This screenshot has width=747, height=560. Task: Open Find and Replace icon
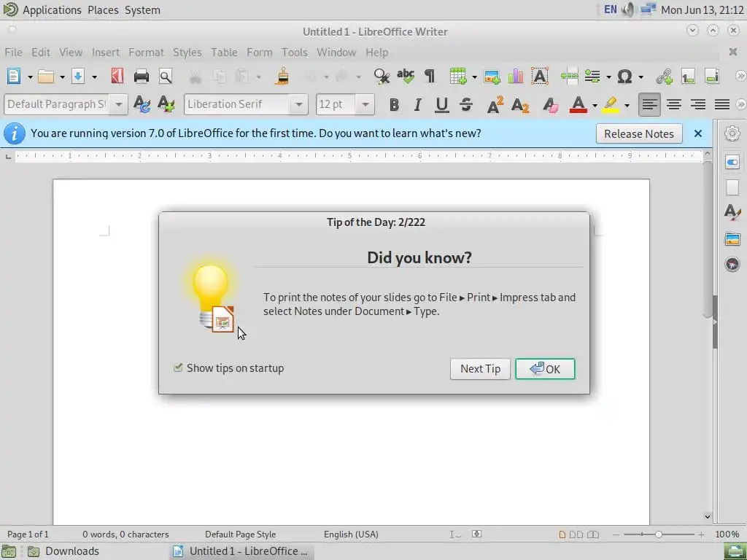coord(382,76)
